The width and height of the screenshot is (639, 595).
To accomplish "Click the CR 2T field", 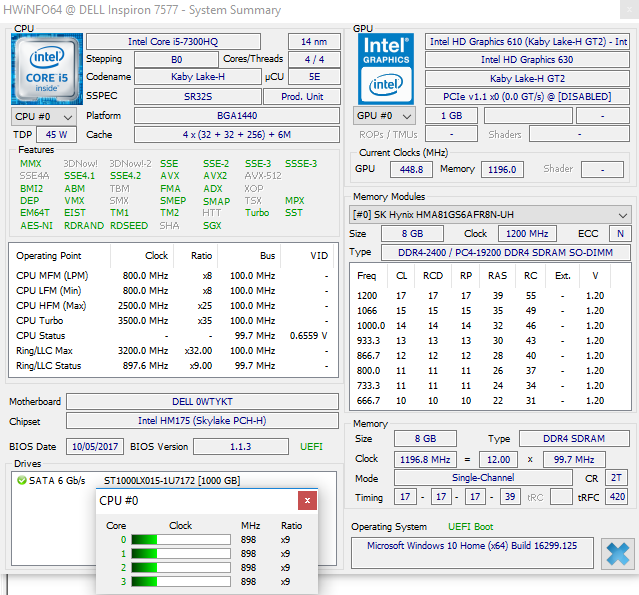I will click(x=617, y=478).
